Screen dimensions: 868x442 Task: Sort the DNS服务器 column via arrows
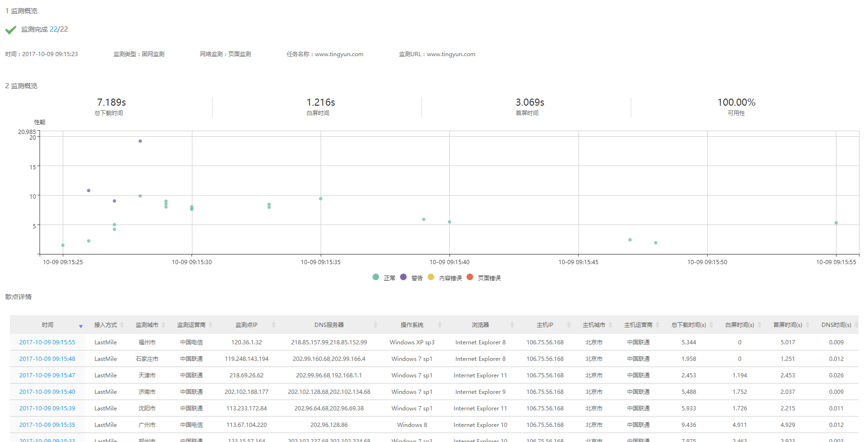point(375,325)
